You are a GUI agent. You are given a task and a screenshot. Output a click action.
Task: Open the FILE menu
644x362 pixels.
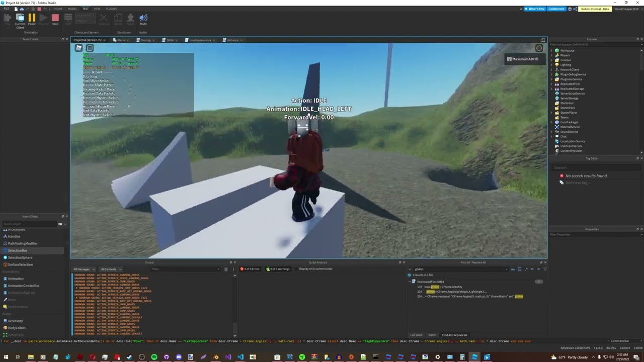click(x=7, y=9)
